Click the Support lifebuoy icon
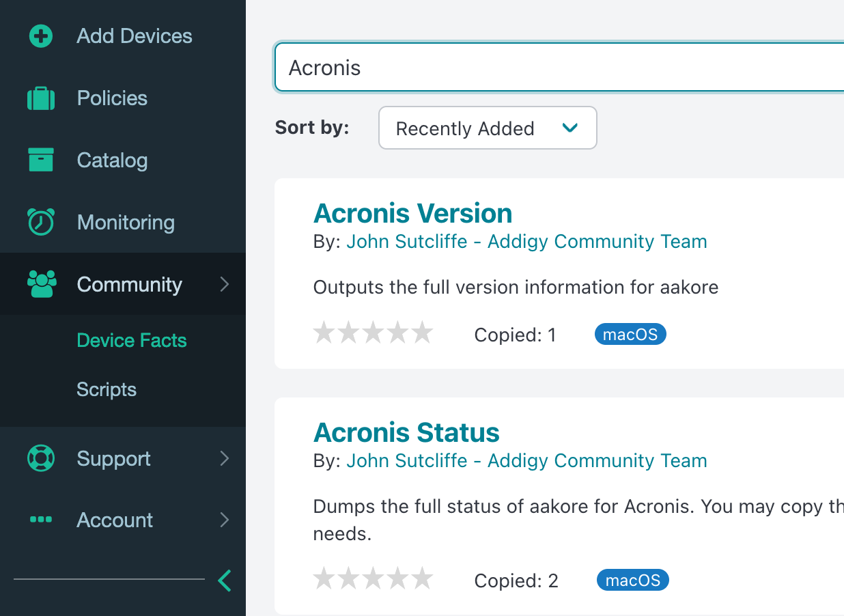 pos(41,458)
